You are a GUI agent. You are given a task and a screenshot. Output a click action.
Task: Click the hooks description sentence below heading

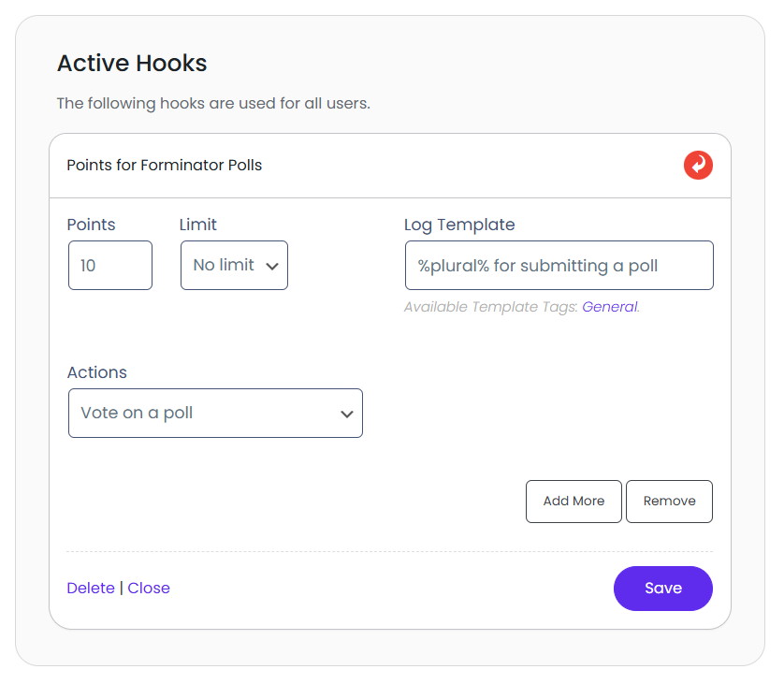(213, 103)
